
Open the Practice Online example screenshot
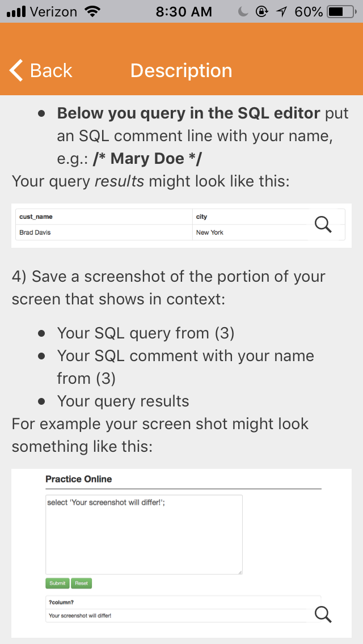pos(181,553)
